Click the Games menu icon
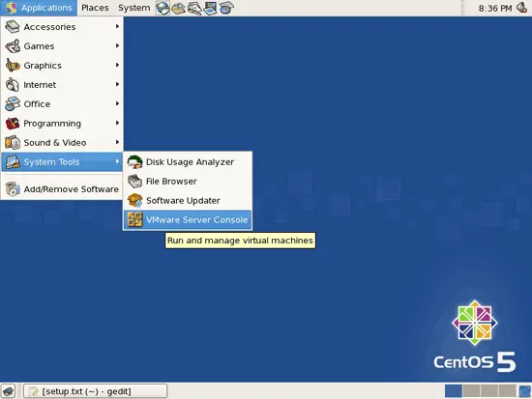 [13, 46]
